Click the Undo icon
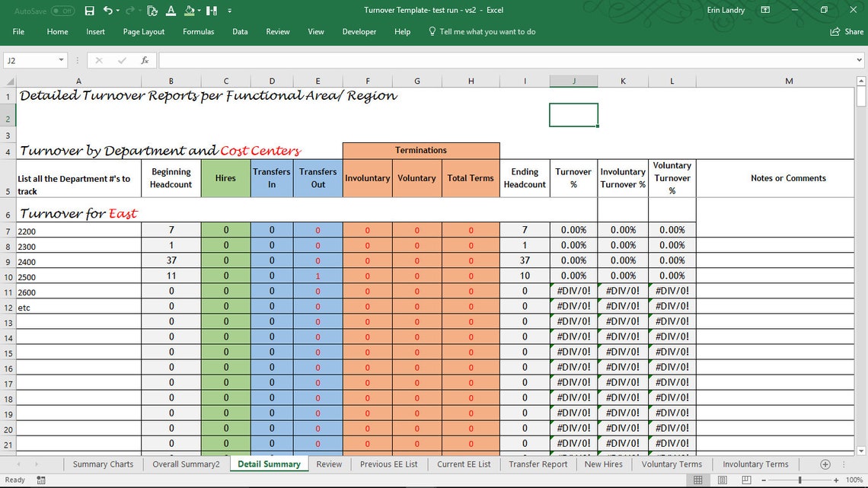This screenshot has height=488, width=868. point(108,10)
